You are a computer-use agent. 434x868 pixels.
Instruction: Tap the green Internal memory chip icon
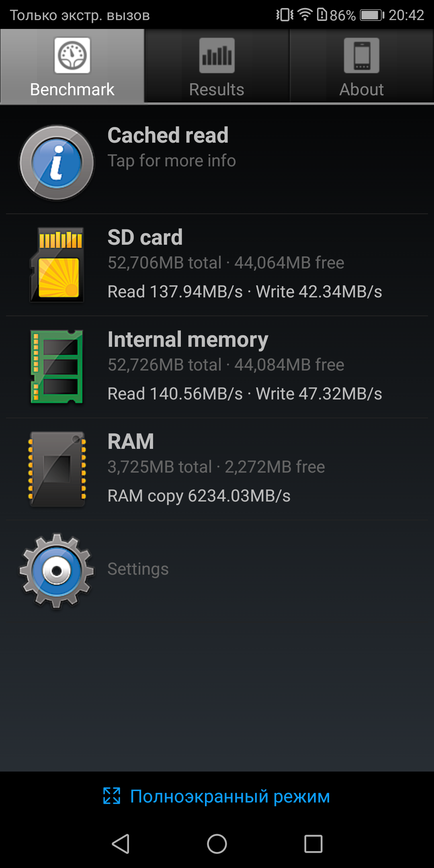click(x=57, y=367)
